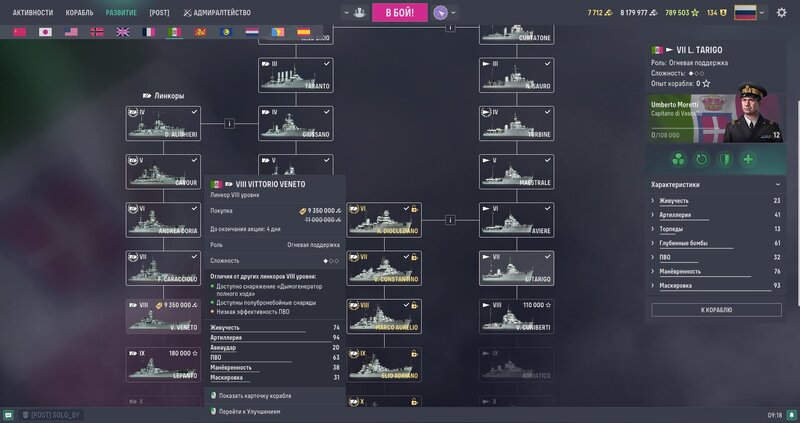
Task: Click info icon between Alighieri and Giussano
Action: [x=230, y=123]
